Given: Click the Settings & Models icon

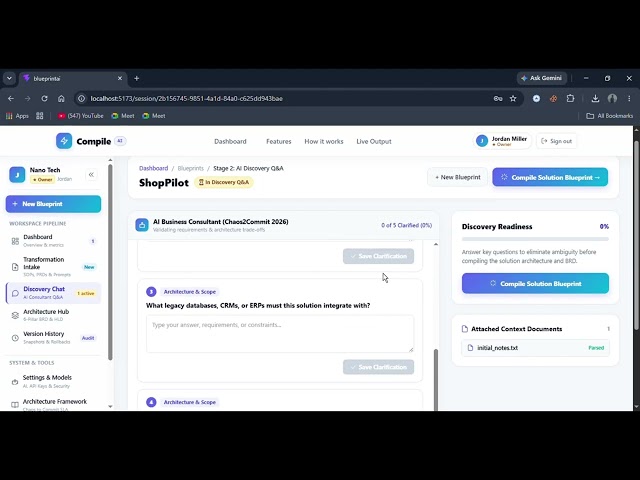Looking at the screenshot, I should [x=15, y=382].
